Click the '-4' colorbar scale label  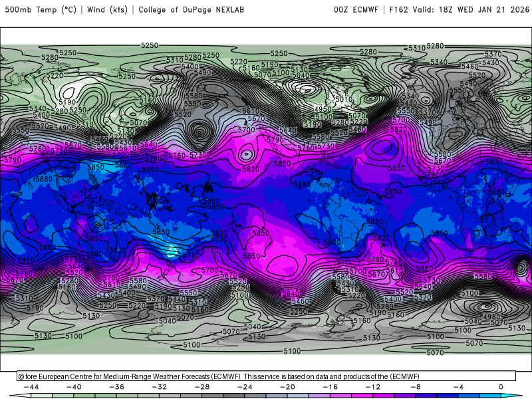(x=458, y=387)
